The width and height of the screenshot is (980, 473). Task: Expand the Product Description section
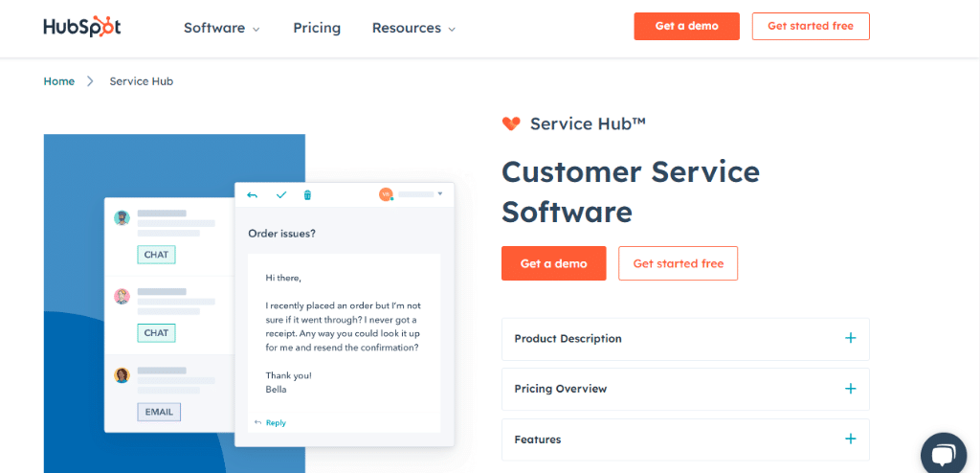685,339
